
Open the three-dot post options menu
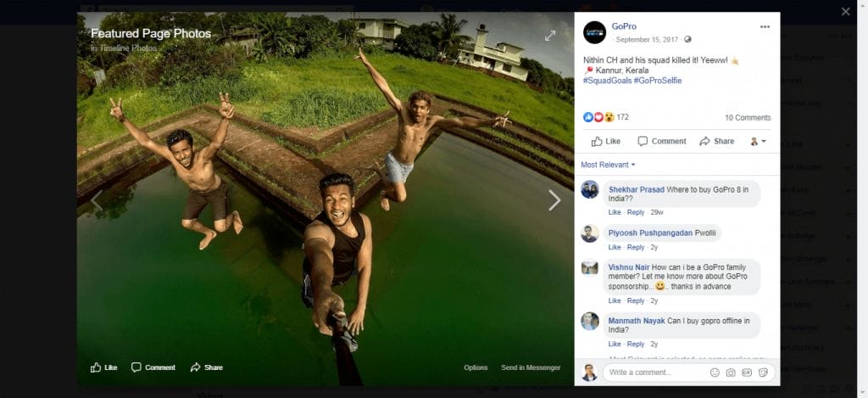click(765, 27)
